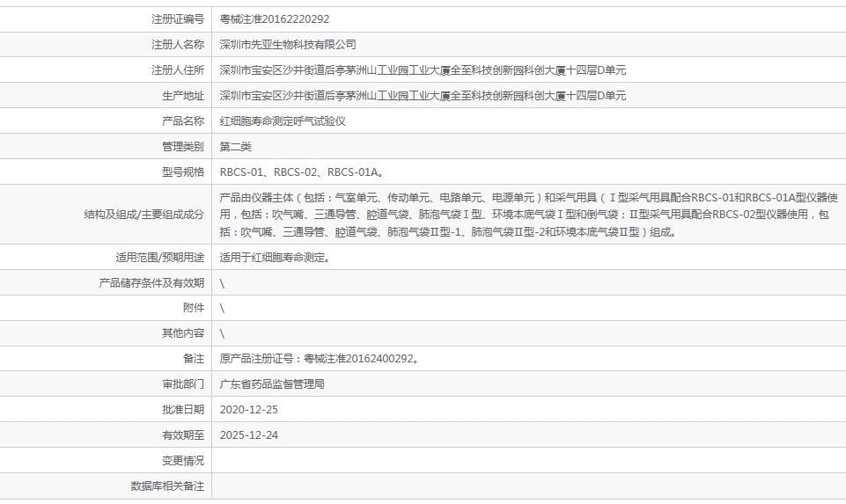
Task: Click the 变更情况 label
Action: coord(183,461)
